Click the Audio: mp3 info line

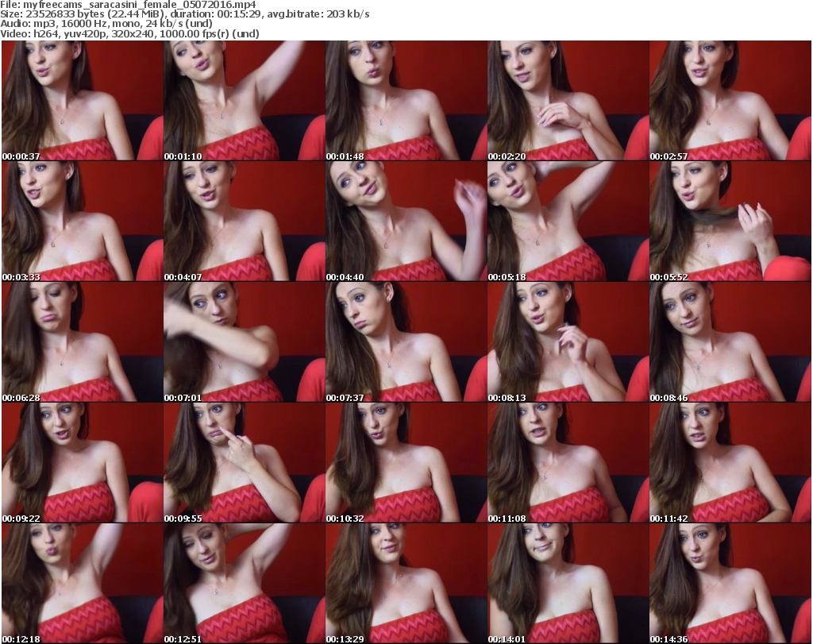click(106, 24)
